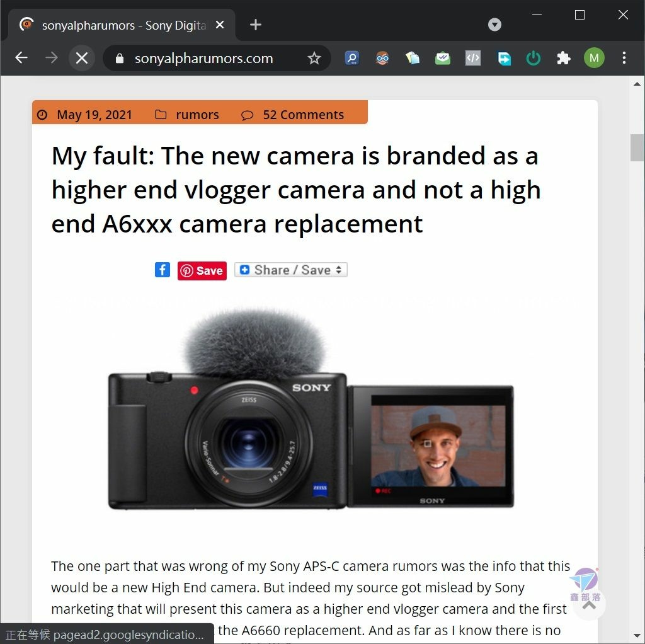Go back to the previous page
Image resolution: width=645 pixels, height=644 pixels.
(21, 58)
